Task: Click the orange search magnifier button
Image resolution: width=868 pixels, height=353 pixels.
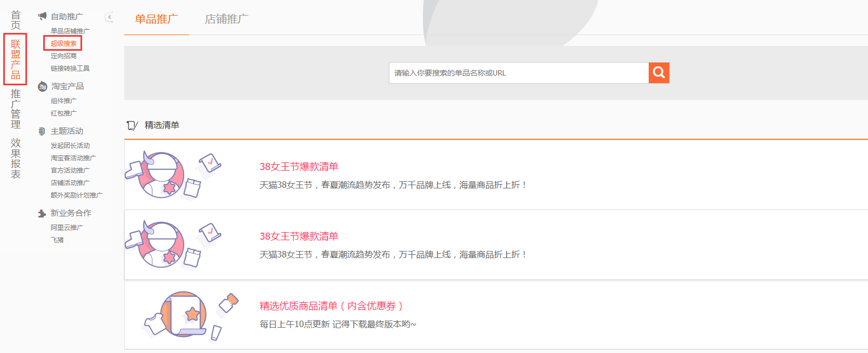Action: pyautogui.click(x=659, y=73)
